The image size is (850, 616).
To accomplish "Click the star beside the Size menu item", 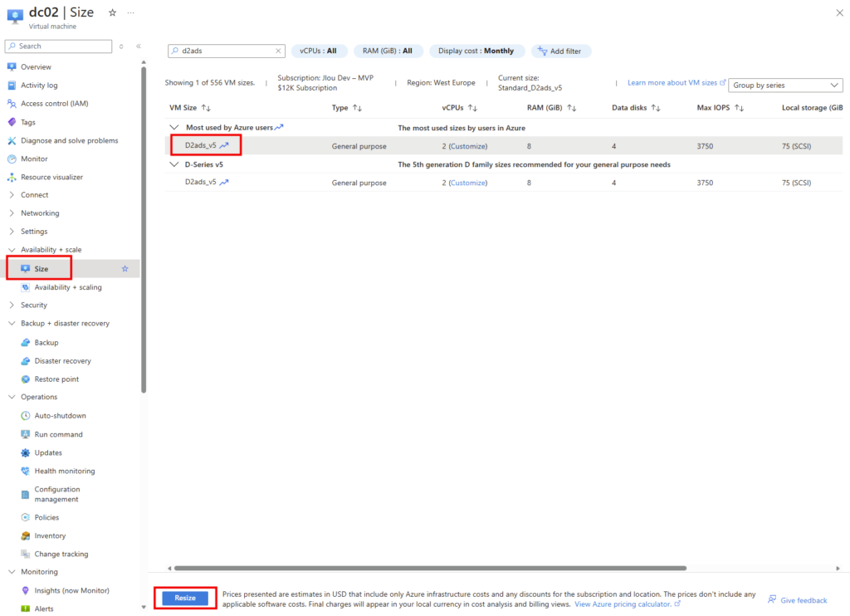I will pos(125,268).
